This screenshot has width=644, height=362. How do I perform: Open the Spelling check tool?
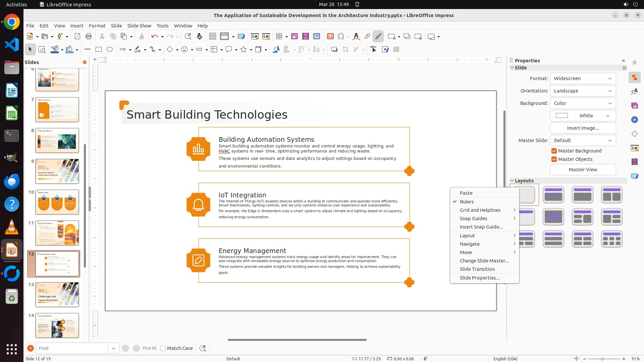[x=200, y=37]
